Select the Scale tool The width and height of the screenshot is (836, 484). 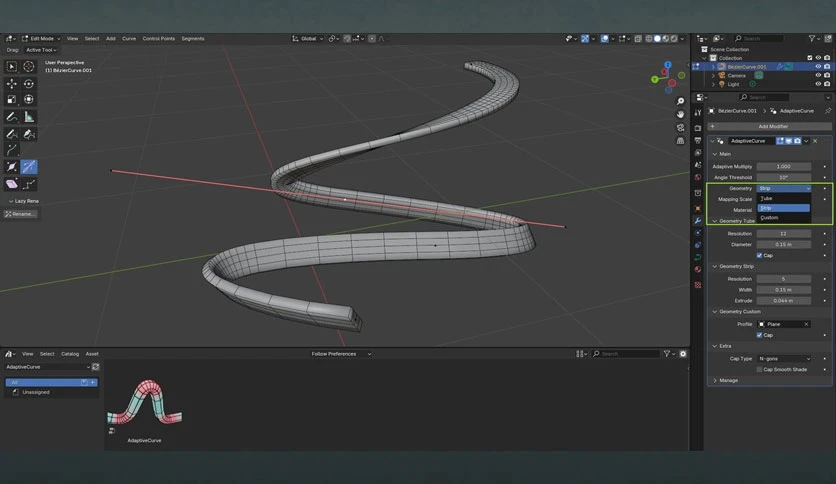point(12,99)
